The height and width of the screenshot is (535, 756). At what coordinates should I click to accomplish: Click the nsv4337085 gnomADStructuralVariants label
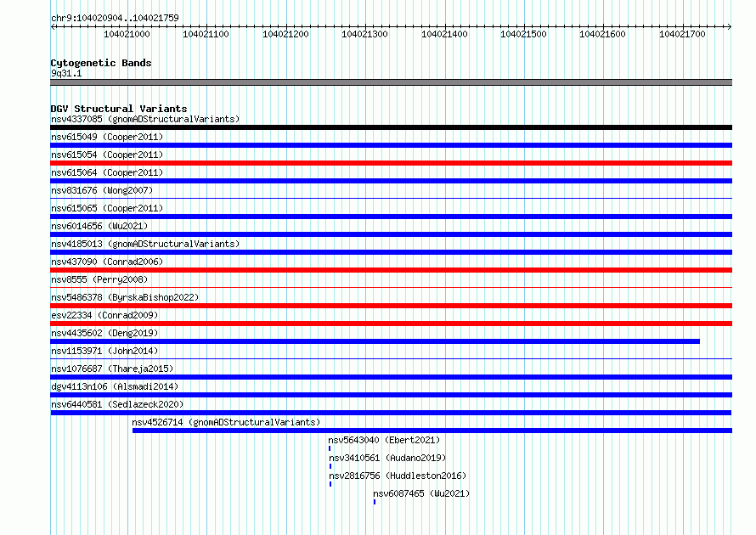(145, 119)
